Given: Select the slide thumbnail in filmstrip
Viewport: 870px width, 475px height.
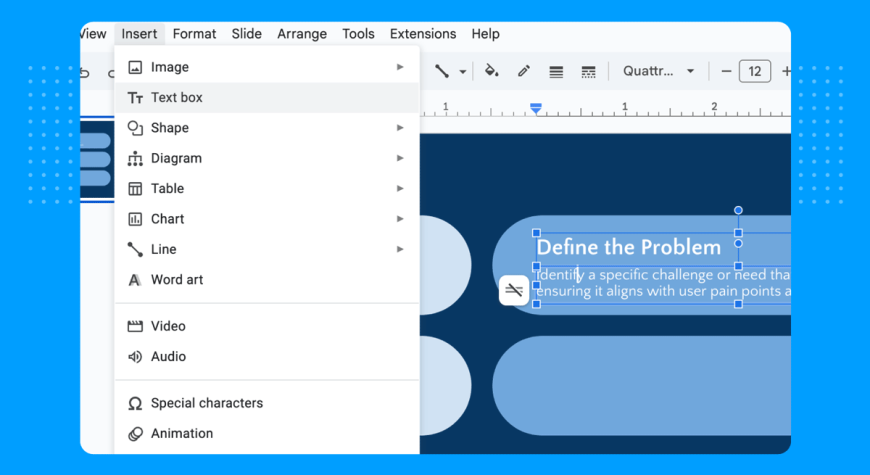Looking at the screenshot, I should point(97,160).
